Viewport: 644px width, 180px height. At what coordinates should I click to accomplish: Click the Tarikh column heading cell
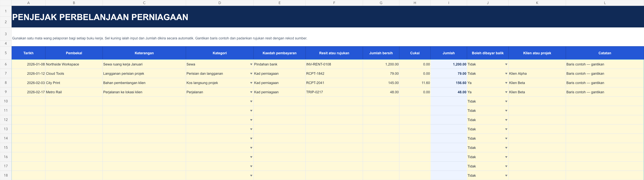pos(29,53)
